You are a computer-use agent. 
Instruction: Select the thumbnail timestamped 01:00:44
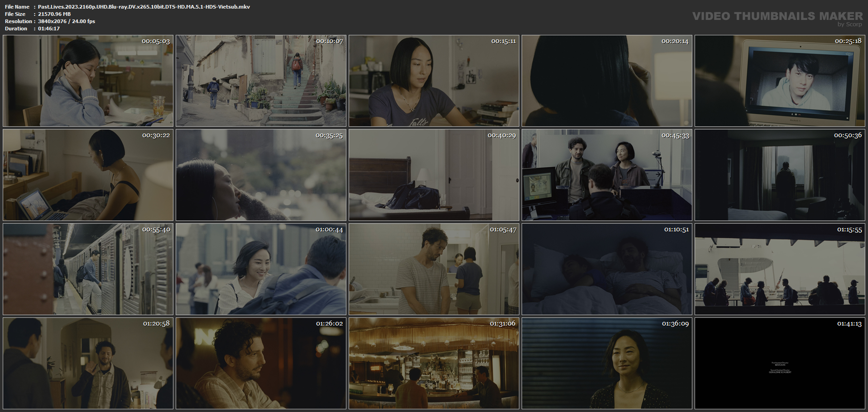pos(261,269)
